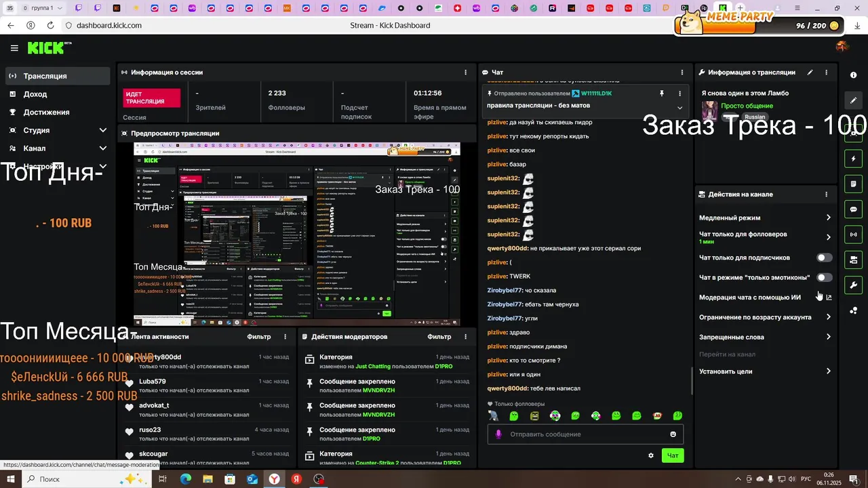Toggle Чат в режиме только эмотиконы switch
Viewport: 868px width, 488px height.
coord(824,277)
